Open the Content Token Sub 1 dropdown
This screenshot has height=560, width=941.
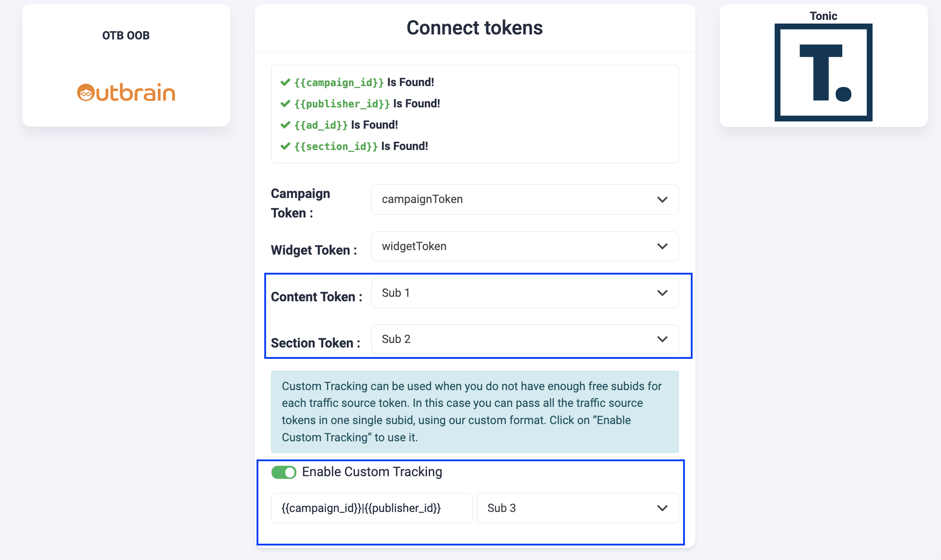524,293
